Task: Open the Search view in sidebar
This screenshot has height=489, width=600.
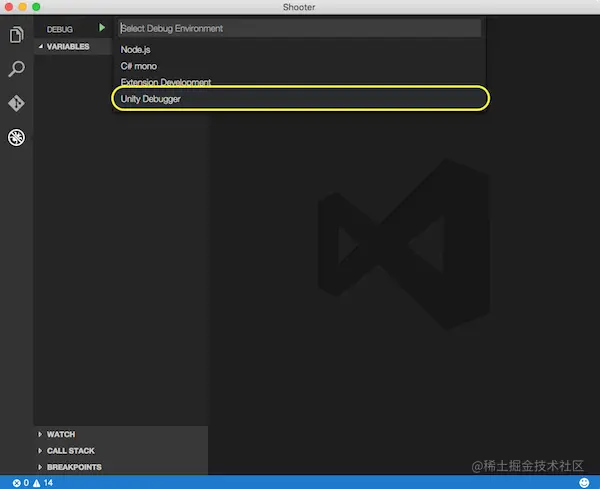Action: pos(16,69)
